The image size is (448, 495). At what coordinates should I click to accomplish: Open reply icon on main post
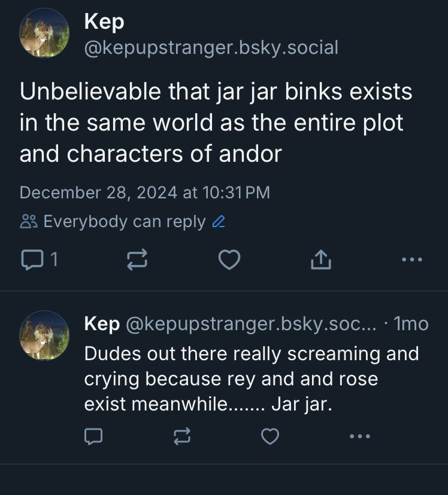[32, 259]
